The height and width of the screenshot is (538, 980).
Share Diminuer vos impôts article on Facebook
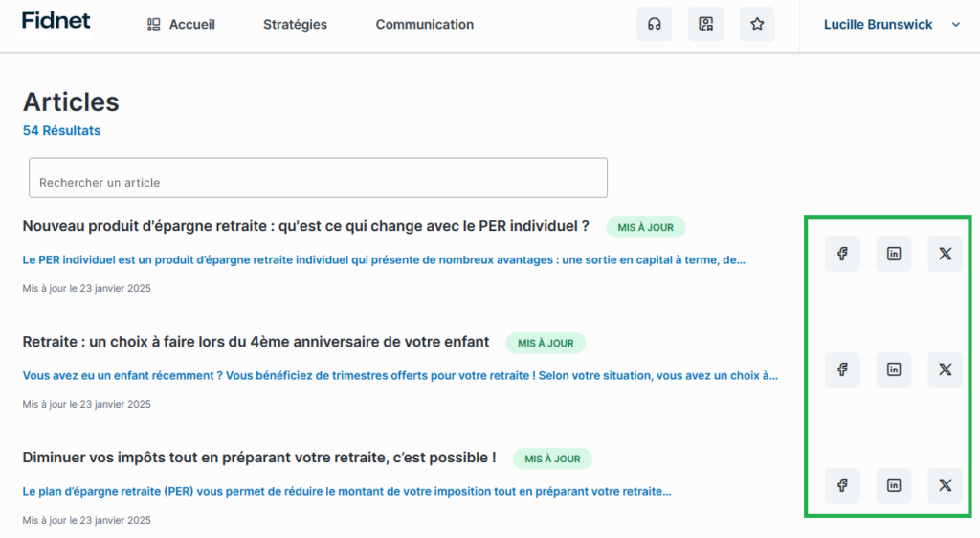[842, 485]
